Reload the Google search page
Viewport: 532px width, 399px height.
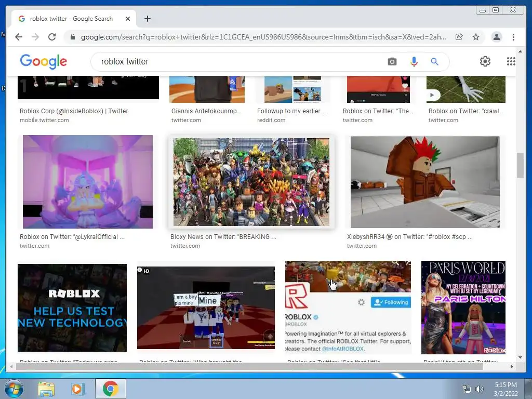[x=52, y=37]
